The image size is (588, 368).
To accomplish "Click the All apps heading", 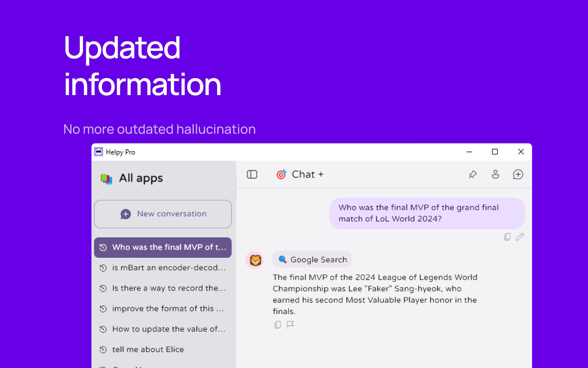I will click(x=141, y=178).
